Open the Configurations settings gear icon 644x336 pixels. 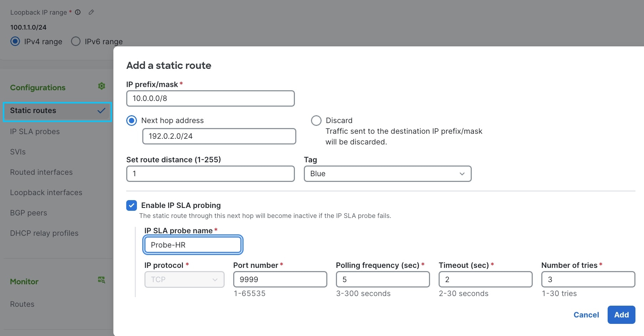(102, 86)
